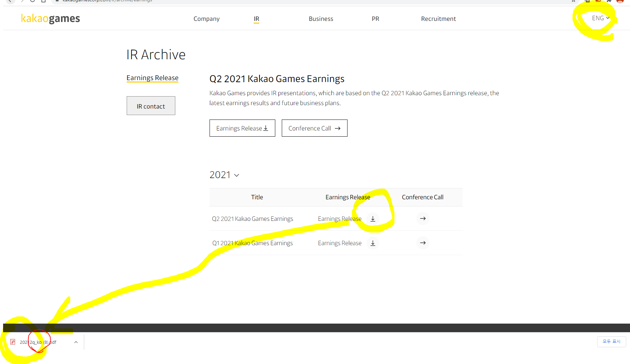Open Q1 2021 conference call arrow
Screen dimensions: 630x364
coord(423,243)
